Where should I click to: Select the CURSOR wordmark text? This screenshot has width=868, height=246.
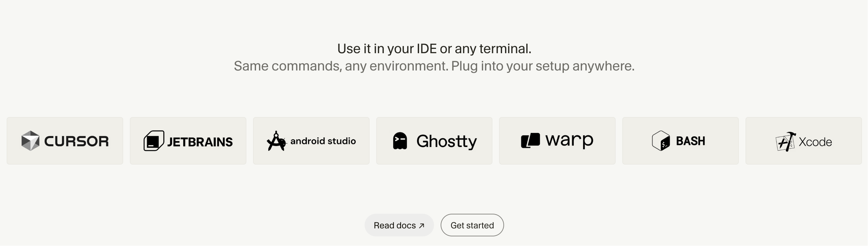[x=76, y=141]
